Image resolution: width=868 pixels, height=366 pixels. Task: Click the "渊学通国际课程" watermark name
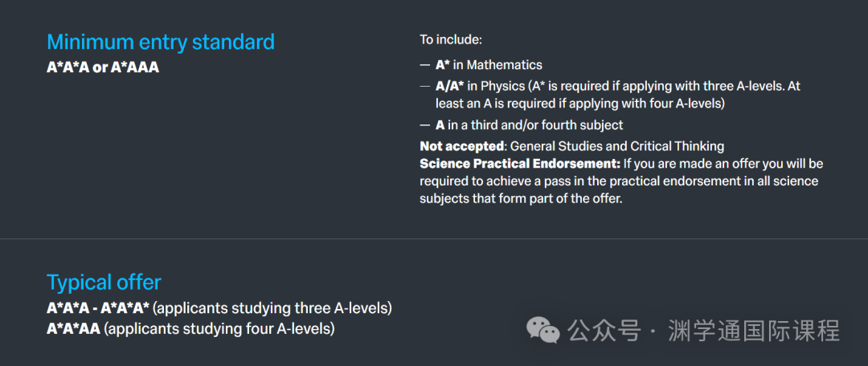click(x=754, y=331)
